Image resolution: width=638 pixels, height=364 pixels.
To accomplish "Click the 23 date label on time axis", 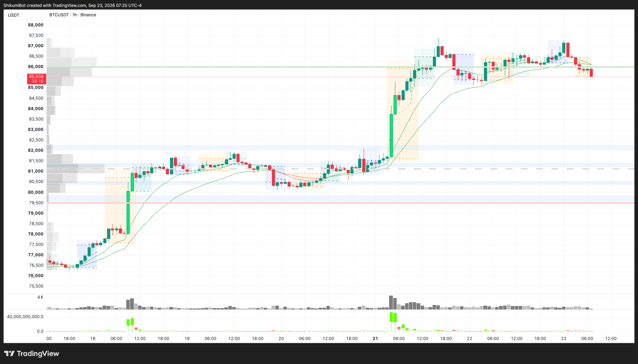I will coord(564,339).
